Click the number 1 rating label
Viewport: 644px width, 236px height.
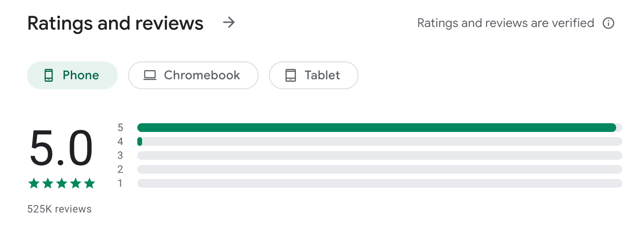coord(120,183)
